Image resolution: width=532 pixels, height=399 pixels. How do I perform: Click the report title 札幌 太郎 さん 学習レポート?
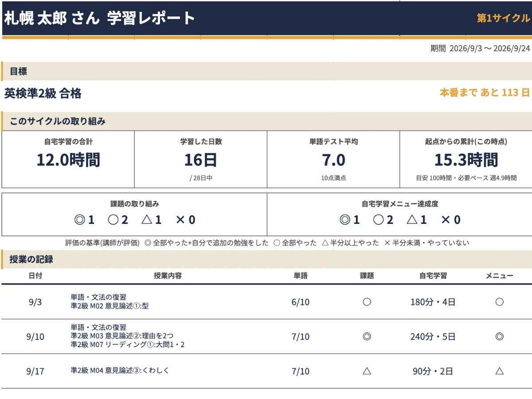pos(100,18)
